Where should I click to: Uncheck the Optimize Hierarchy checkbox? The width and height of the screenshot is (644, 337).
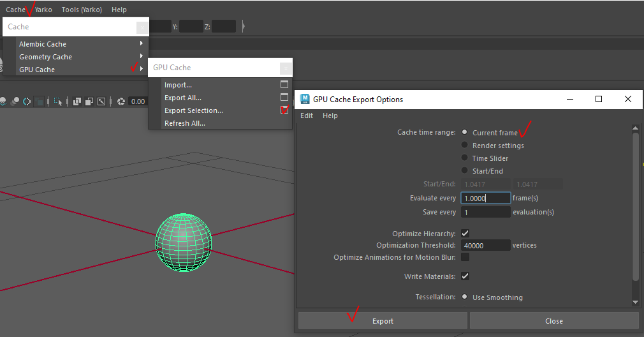click(465, 234)
